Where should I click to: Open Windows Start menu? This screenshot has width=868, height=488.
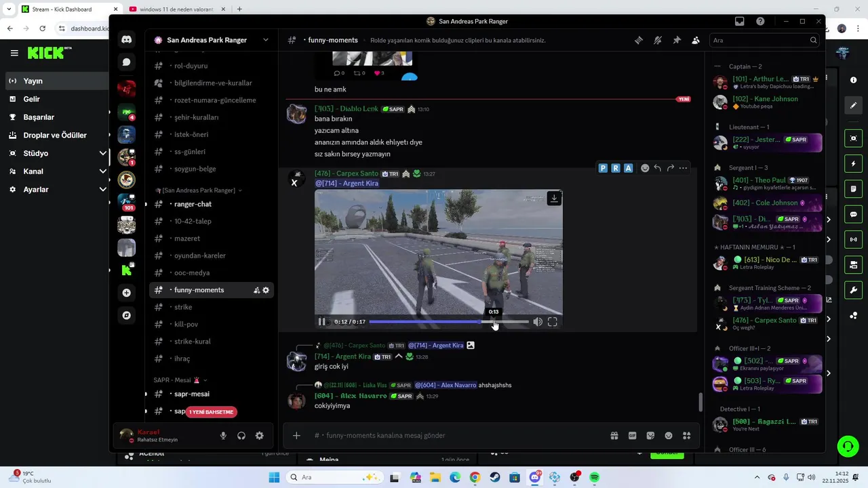point(274,478)
